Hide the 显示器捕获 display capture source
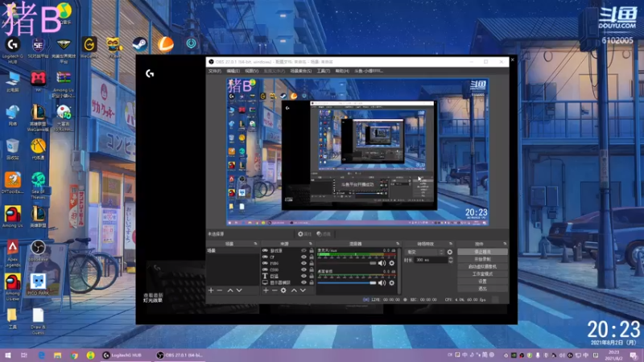The height and width of the screenshot is (362, 644). tap(304, 282)
